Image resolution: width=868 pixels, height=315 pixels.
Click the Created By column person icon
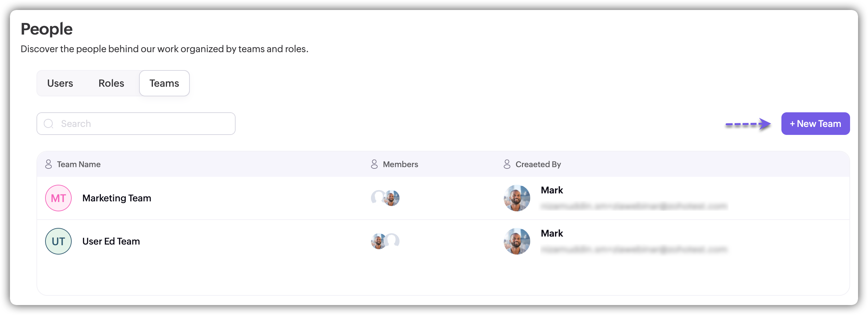pyautogui.click(x=507, y=164)
